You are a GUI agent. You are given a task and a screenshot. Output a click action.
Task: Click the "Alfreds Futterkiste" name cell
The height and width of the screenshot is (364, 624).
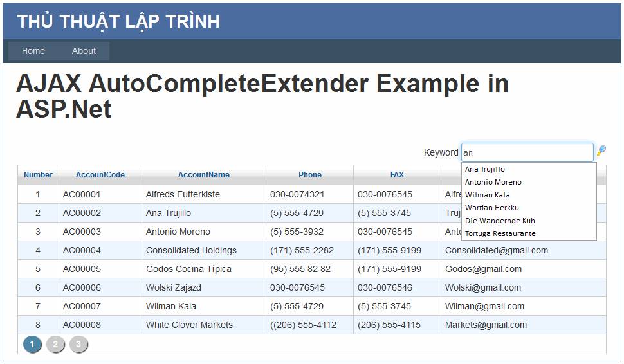click(x=204, y=194)
